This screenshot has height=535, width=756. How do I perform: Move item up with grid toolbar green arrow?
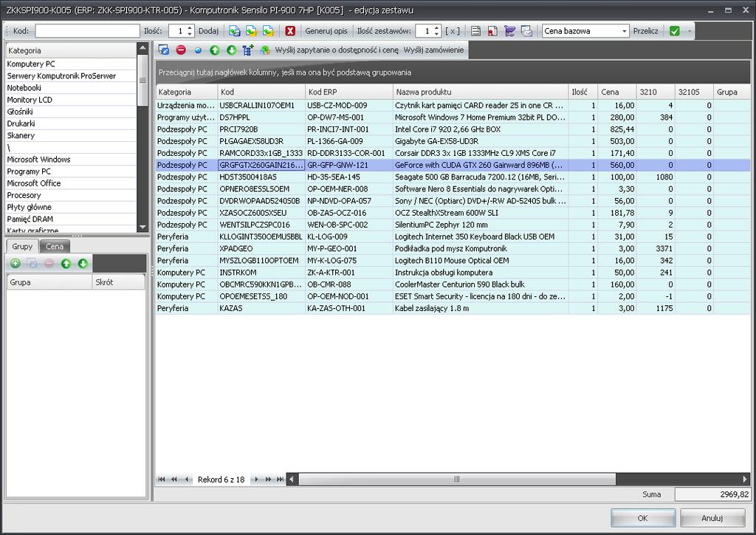pyautogui.click(x=215, y=50)
